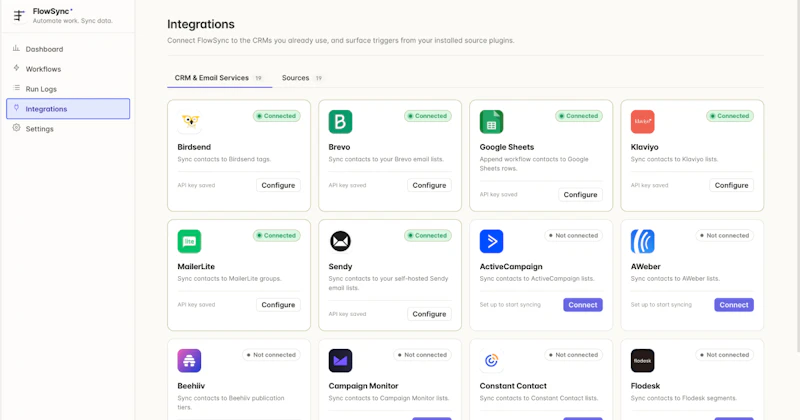Screen dimensions: 800x420
Task: Click the Integrations page heading
Action: (x=201, y=24)
